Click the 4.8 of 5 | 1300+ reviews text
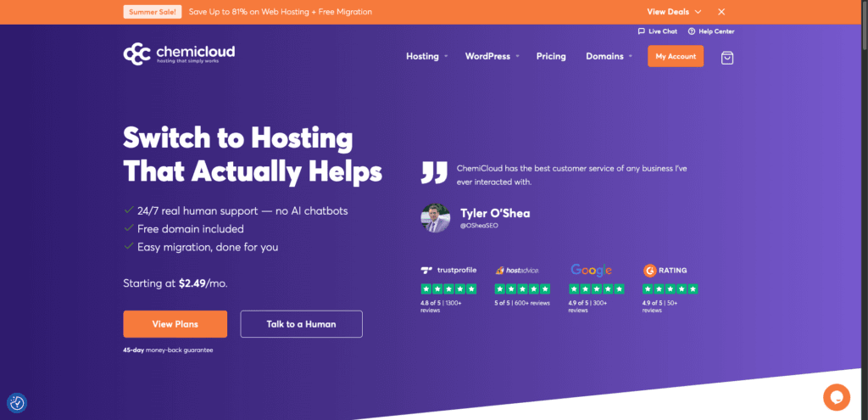Image resolution: width=868 pixels, height=420 pixels. tap(441, 306)
